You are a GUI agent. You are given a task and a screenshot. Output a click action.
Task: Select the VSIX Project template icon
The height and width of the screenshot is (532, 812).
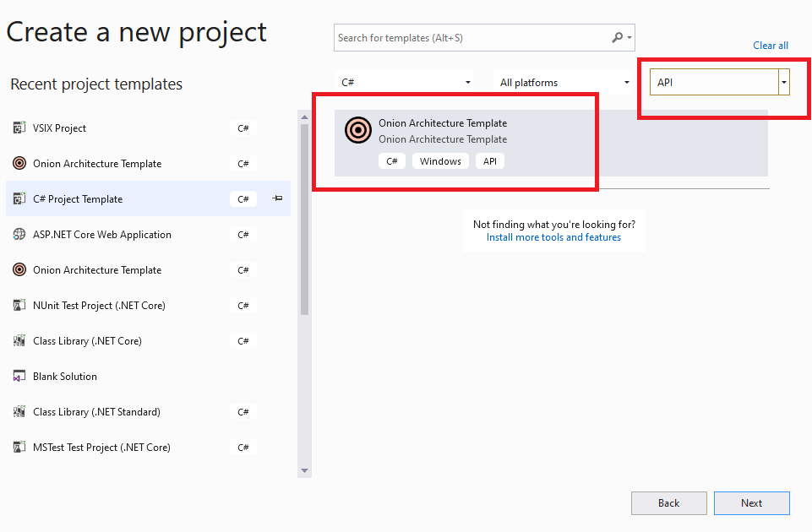20,128
